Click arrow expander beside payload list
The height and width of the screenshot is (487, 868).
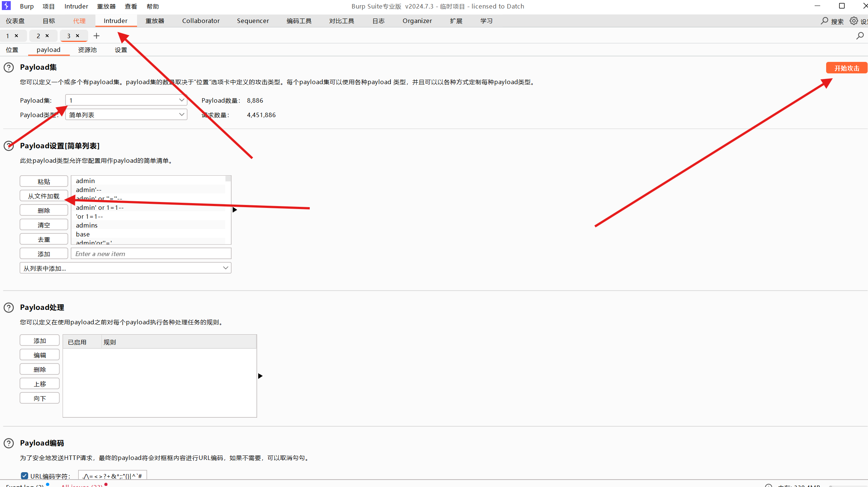pos(235,210)
